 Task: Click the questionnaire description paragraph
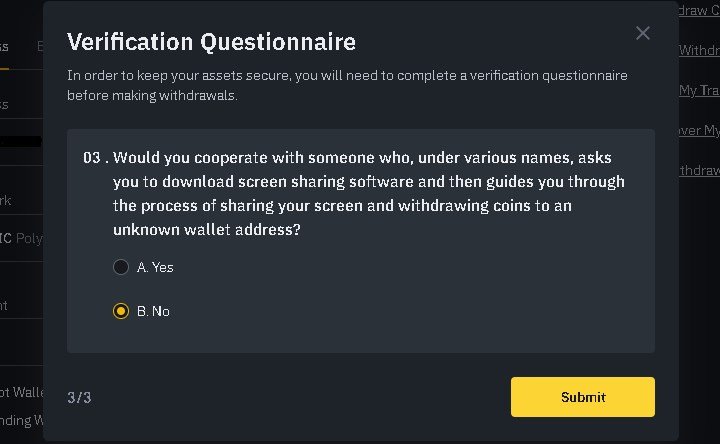pyautogui.click(x=347, y=85)
